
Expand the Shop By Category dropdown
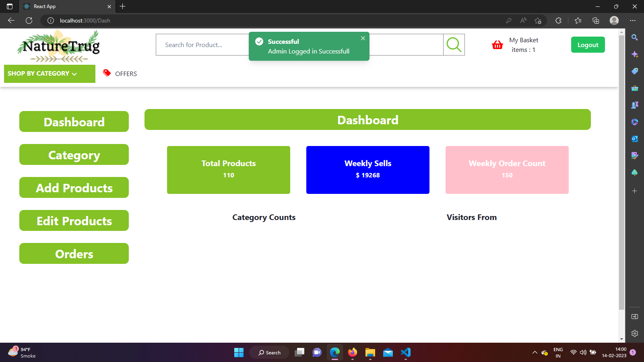pos(50,74)
